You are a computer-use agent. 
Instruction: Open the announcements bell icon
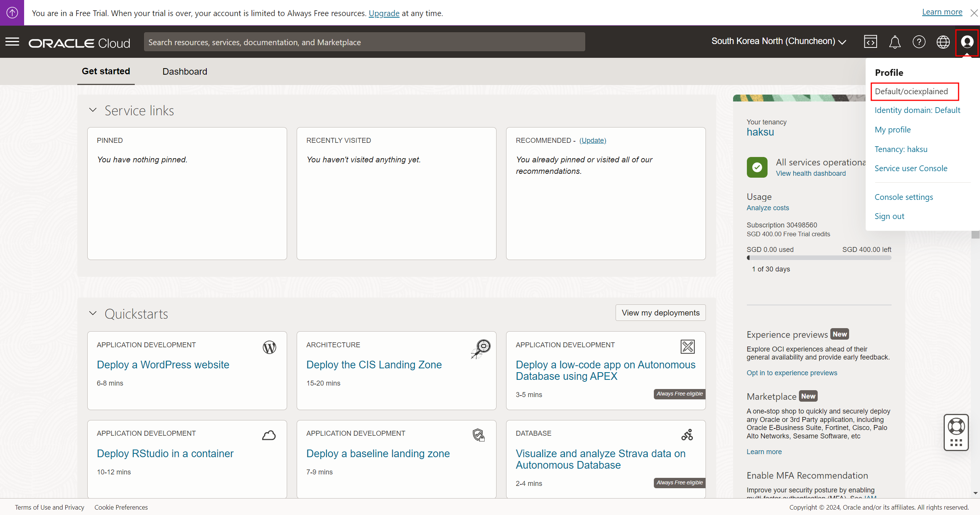point(895,42)
